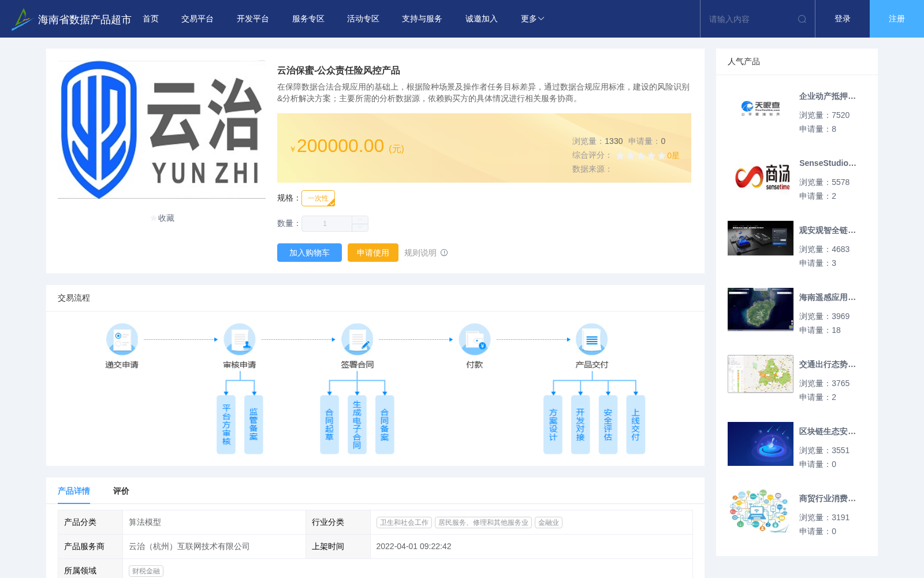This screenshot has height=578, width=924.
Task: Open the 企业动产抵押 product title
Action: click(x=828, y=97)
